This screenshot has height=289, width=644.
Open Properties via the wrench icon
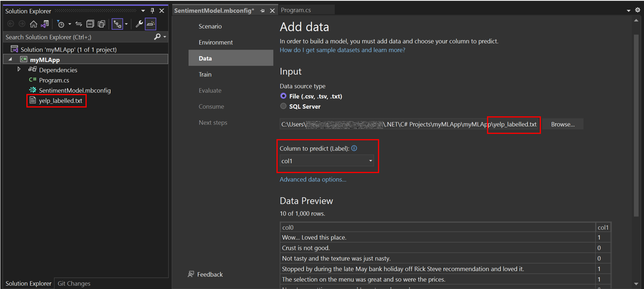click(x=139, y=24)
